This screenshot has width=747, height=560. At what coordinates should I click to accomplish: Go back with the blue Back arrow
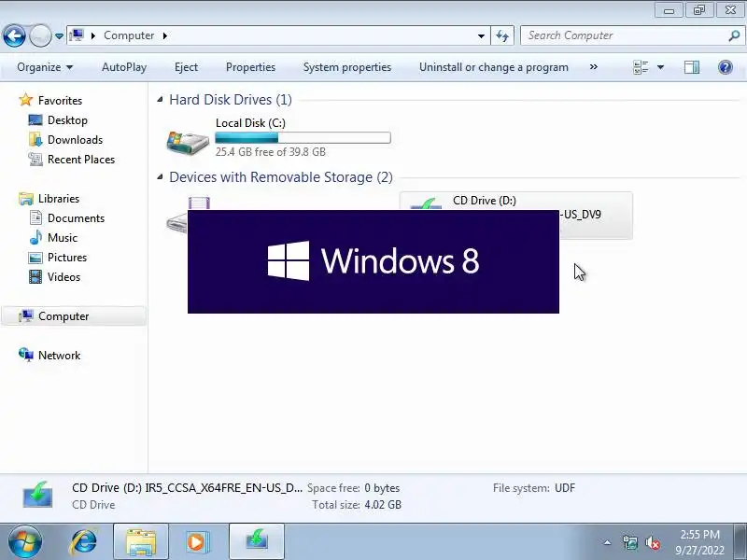(14, 35)
